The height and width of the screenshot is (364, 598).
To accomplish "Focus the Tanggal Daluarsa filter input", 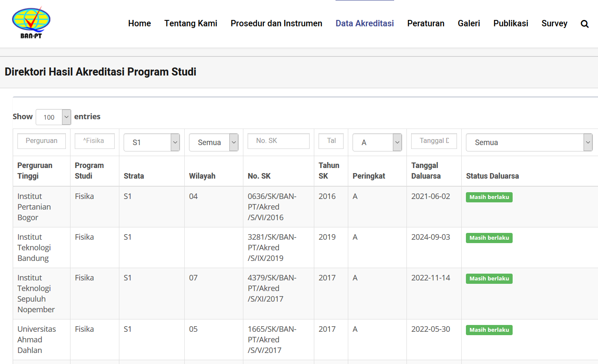I will pos(434,141).
